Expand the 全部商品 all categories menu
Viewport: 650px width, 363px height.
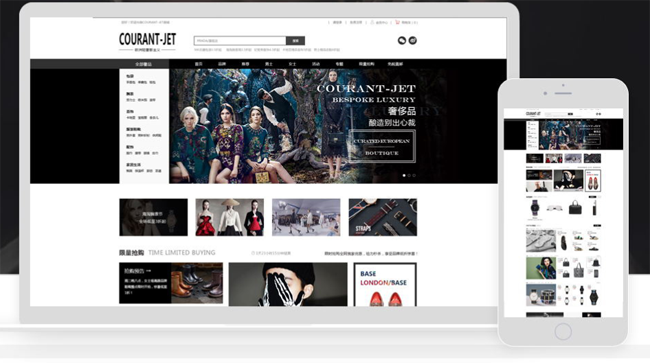click(144, 64)
